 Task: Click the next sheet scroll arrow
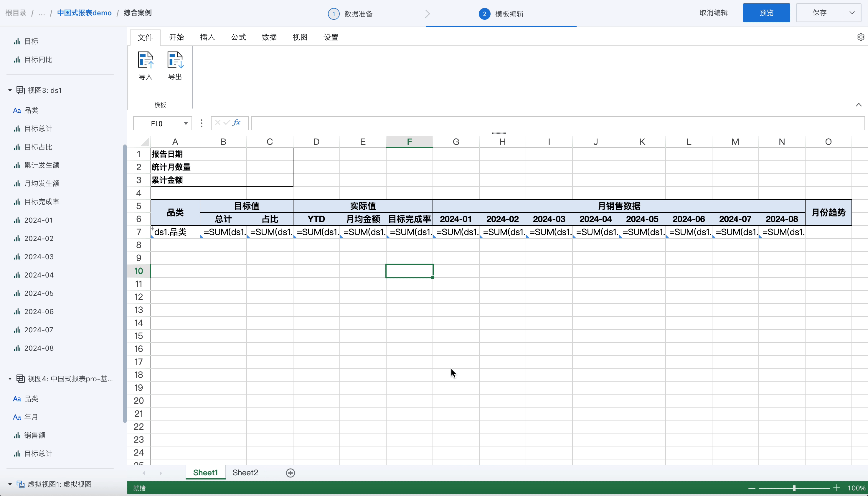[161, 473]
